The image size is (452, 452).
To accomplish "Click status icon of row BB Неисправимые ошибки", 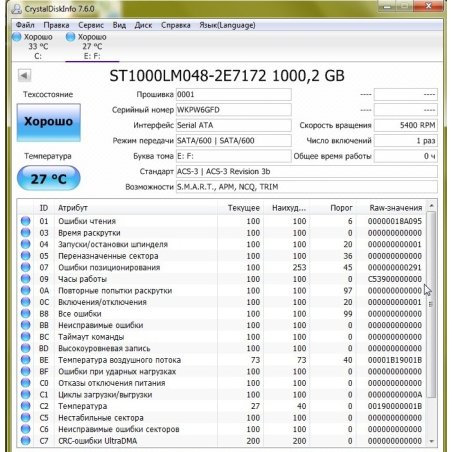I will coord(26,325).
